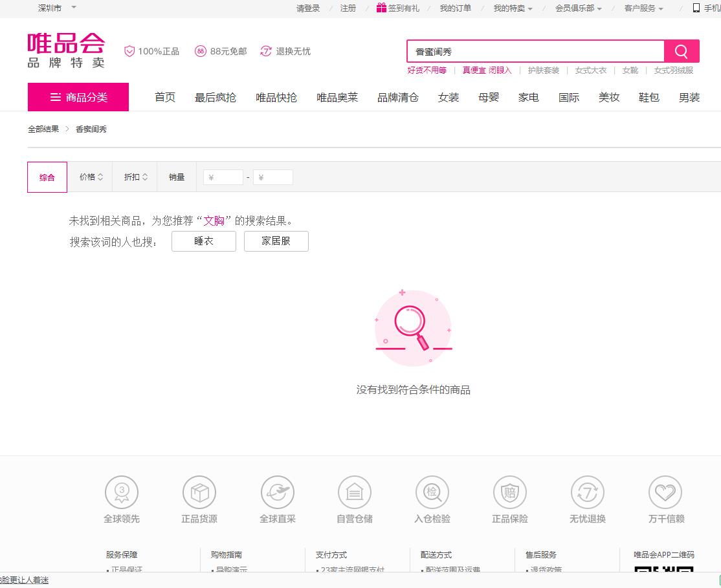Open 我的订单 link

click(455, 8)
